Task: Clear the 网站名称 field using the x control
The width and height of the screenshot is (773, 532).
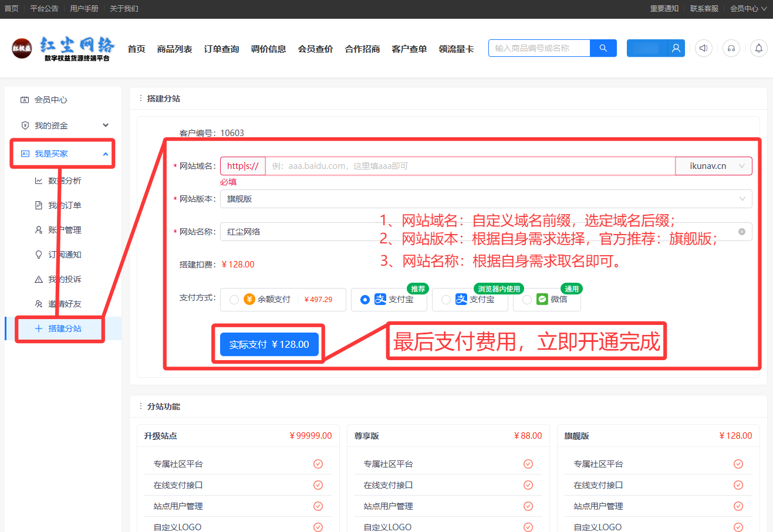Action: pyautogui.click(x=741, y=231)
